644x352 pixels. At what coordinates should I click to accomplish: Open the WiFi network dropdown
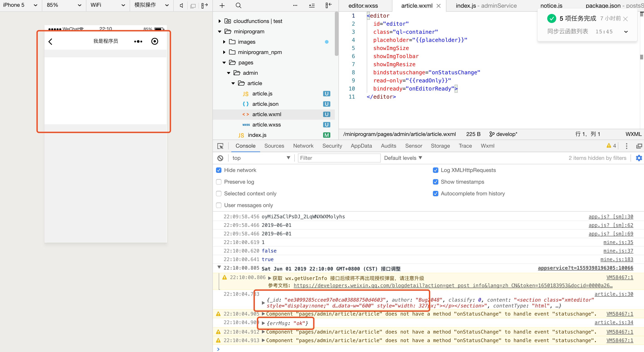(x=108, y=5)
